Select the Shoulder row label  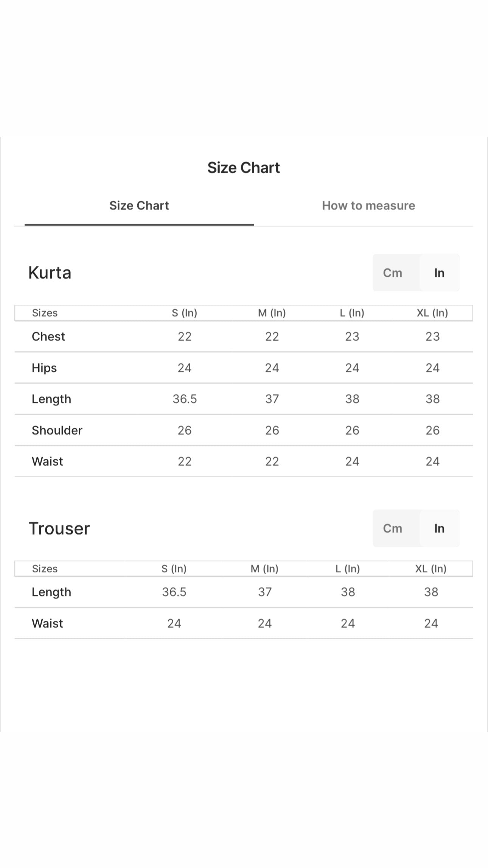tap(57, 430)
